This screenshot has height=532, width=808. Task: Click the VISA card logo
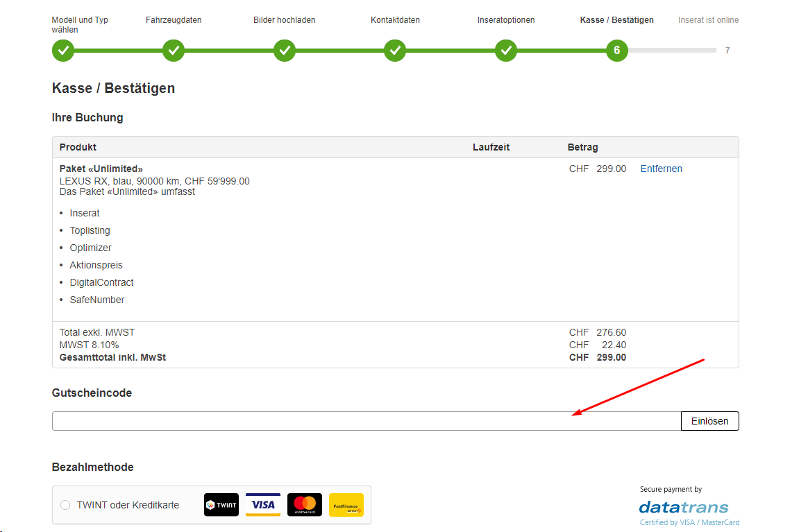[263, 505]
